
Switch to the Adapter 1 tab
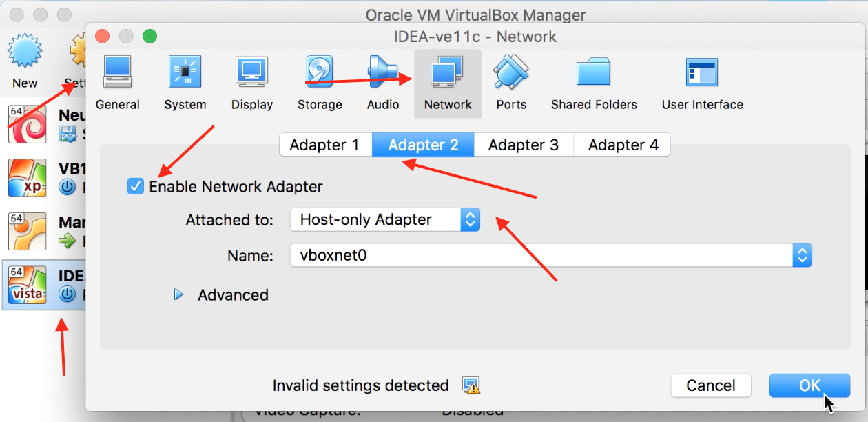point(324,145)
